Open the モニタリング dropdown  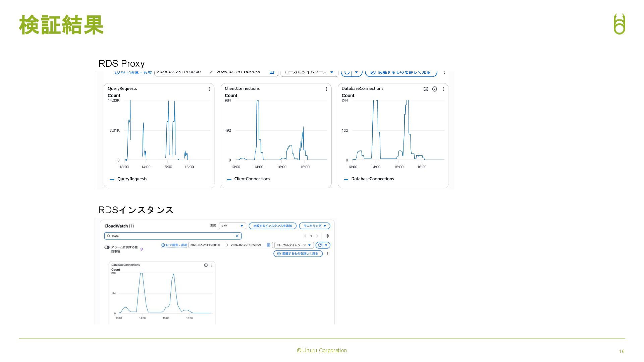tap(315, 226)
